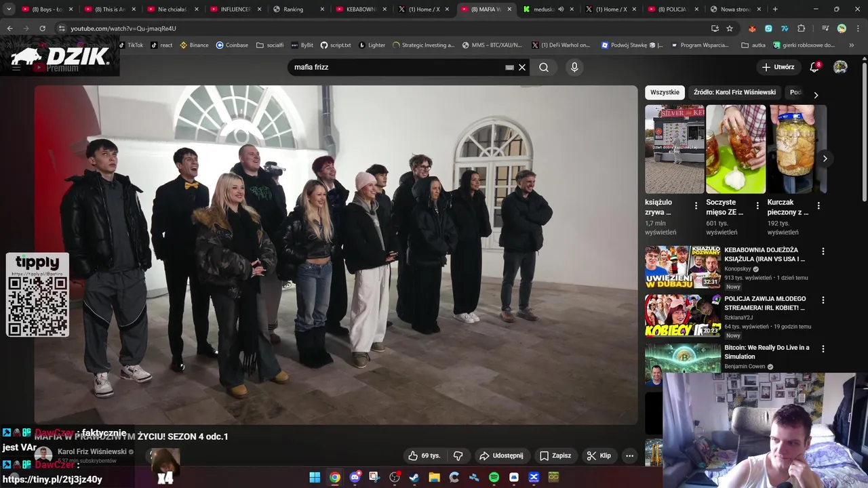Click the Zapisz save button
868x488 pixels.
(555, 455)
